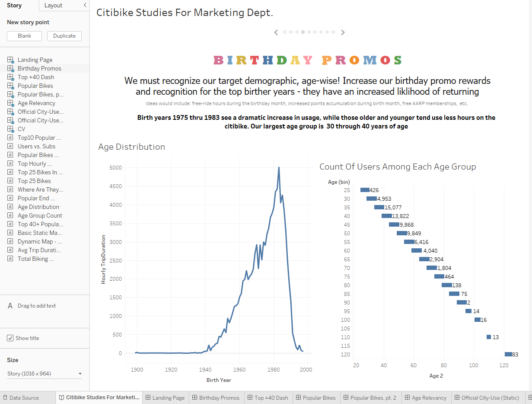This screenshot has width=532, height=404.
Task: Click the A icon for Drag to add text
Action: (10, 305)
